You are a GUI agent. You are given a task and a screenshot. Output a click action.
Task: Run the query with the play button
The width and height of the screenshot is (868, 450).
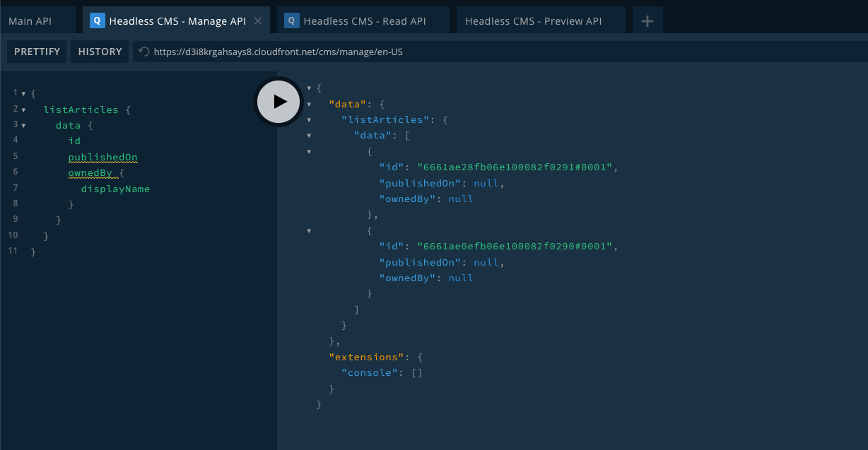(x=278, y=102)
